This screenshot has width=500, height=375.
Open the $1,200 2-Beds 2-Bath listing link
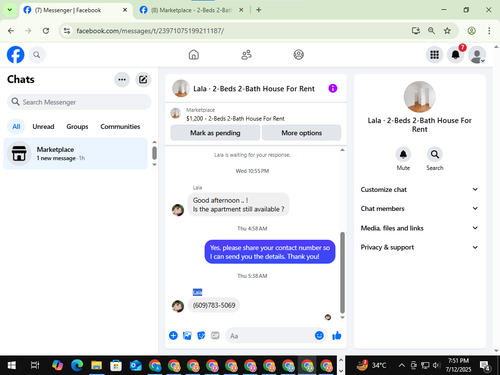pos(235,119)
